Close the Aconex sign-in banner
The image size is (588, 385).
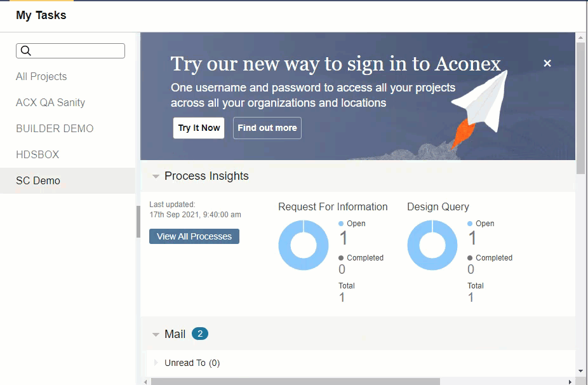(x=547, y=64)
